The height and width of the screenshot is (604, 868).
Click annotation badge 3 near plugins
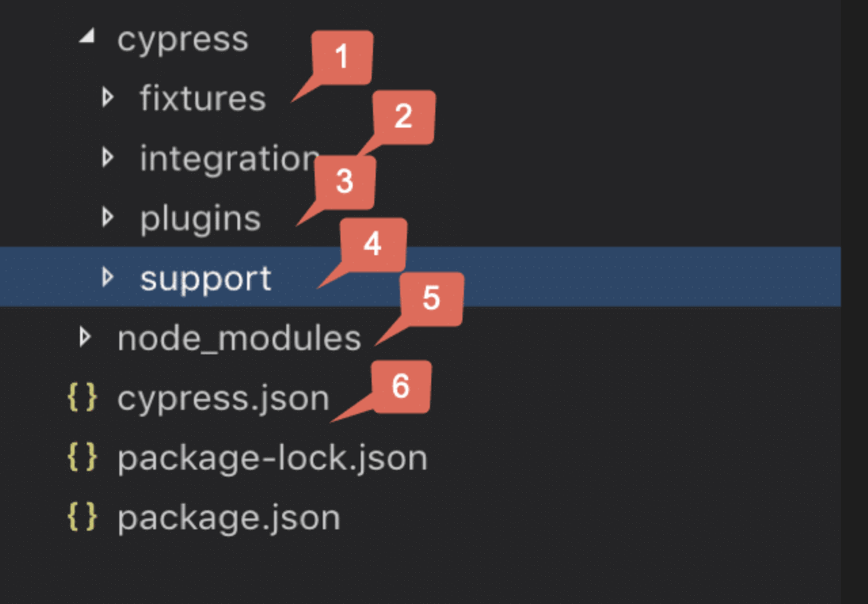click(345, 182)
